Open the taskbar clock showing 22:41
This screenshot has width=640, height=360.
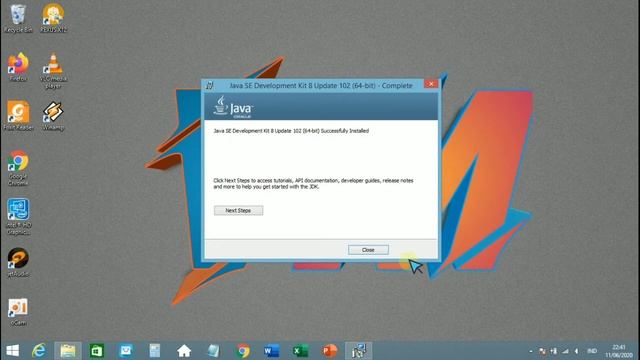pos(619,351)
